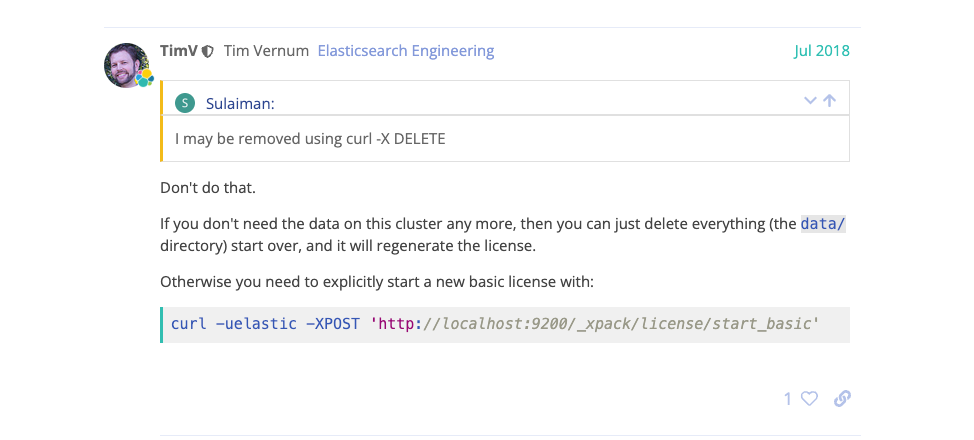This screenshot has width=974, height=440.
Task: Click the Jul 2018 post date
Action: tap(822, 51)
